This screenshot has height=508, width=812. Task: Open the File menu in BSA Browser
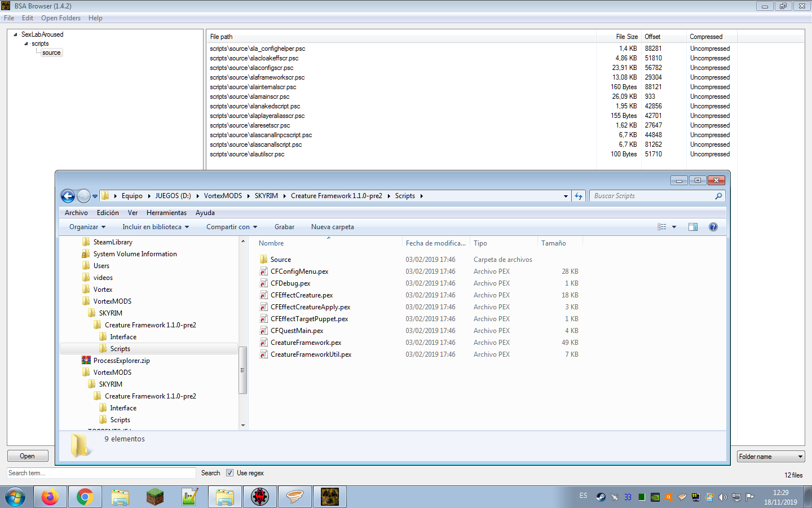pos(9,18)
